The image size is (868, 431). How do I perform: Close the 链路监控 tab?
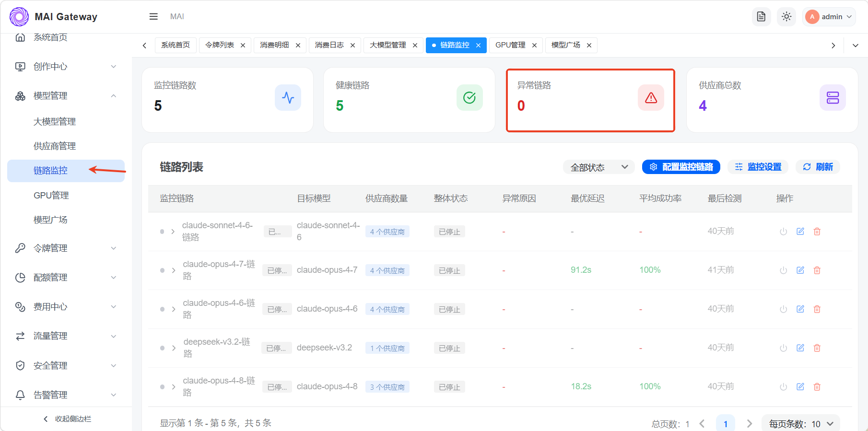pos(478,46)
